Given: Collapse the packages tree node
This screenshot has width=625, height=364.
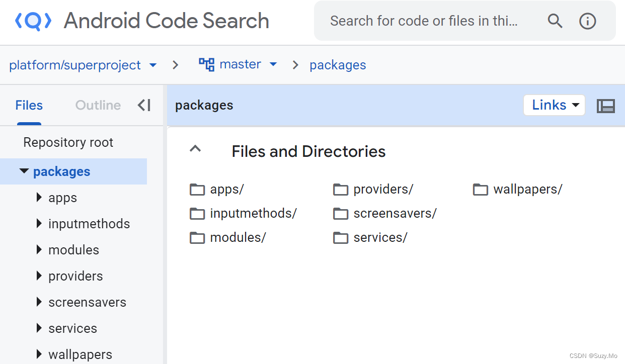Looking at the screenshot, I should 24,171.
